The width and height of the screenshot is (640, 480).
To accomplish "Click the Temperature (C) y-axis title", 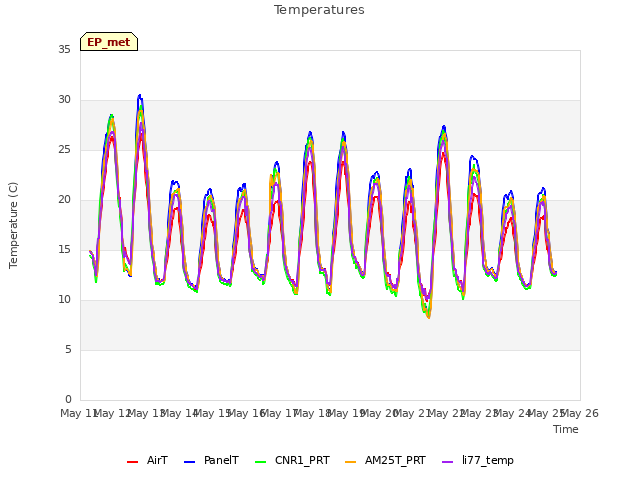I will [x=13, y=225].
